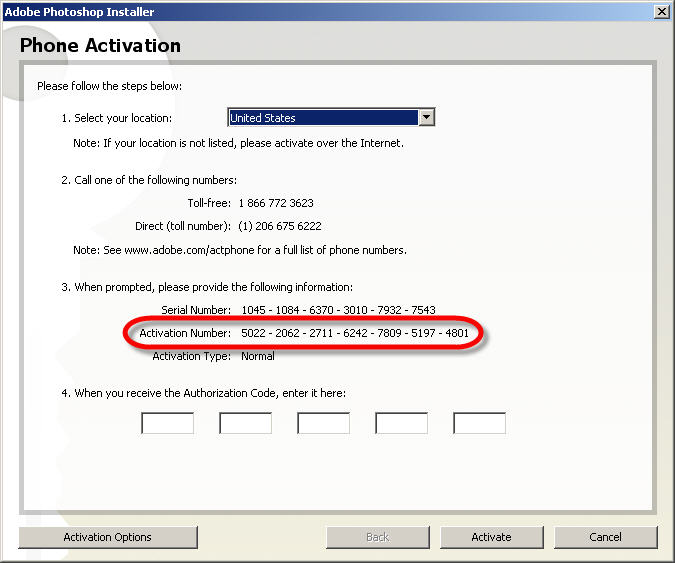Click the Activate button
Screen dimensions: 675x563
[491, 537]
